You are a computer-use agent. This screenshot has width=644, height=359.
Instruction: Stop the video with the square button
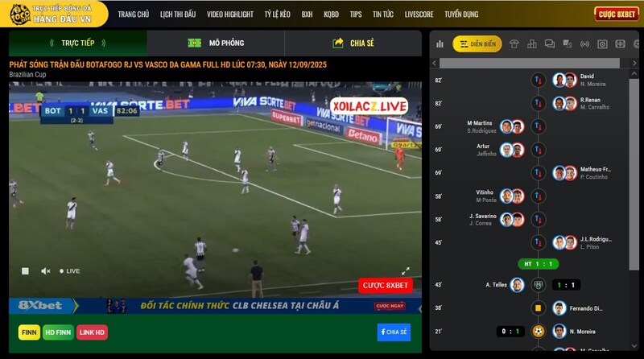(25, 271)
